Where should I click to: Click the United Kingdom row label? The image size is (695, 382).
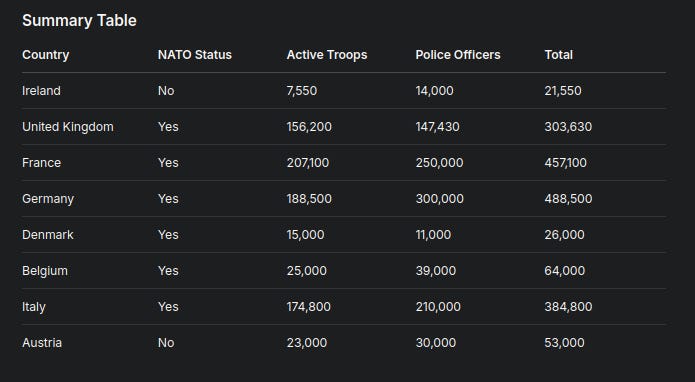pyautogui.click(x=68, y=127)
